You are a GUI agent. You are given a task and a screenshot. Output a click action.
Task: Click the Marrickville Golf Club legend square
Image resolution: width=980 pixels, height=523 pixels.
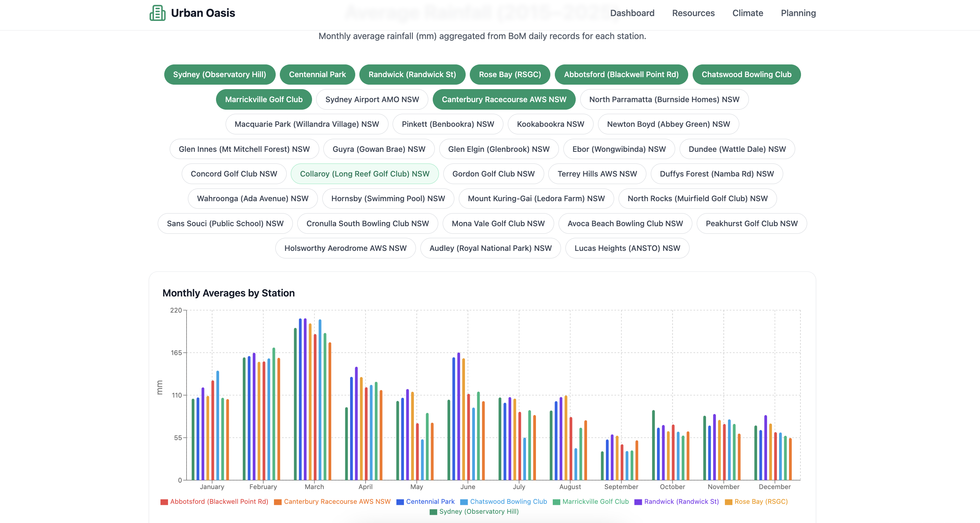(x=556, y=502)
